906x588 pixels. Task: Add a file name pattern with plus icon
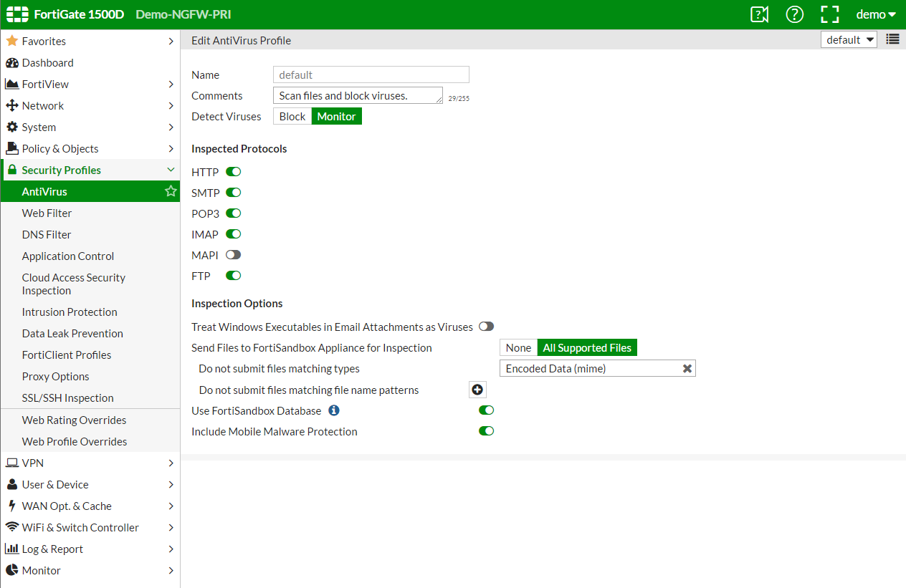point(477,390)
